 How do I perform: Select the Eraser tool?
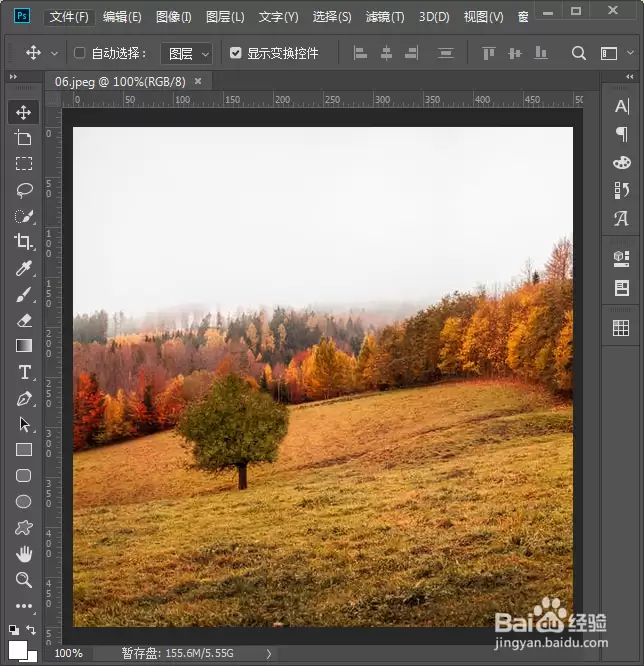24,320
